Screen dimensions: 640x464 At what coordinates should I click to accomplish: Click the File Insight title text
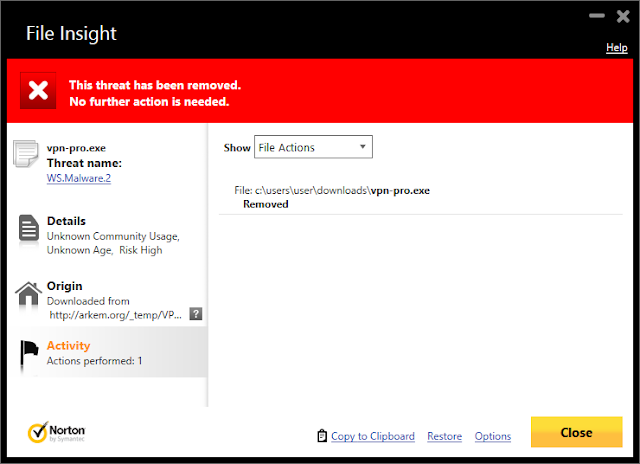pos(71,33)
